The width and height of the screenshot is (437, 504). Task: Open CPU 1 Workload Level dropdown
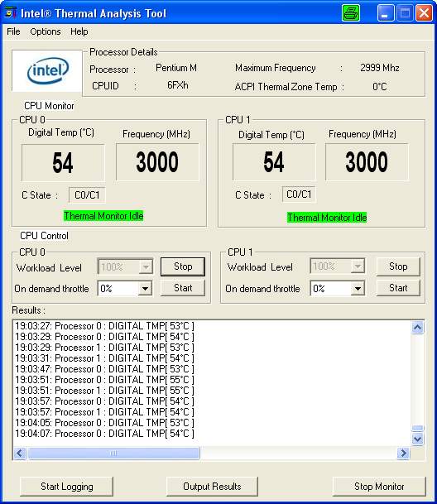point(358,266)
